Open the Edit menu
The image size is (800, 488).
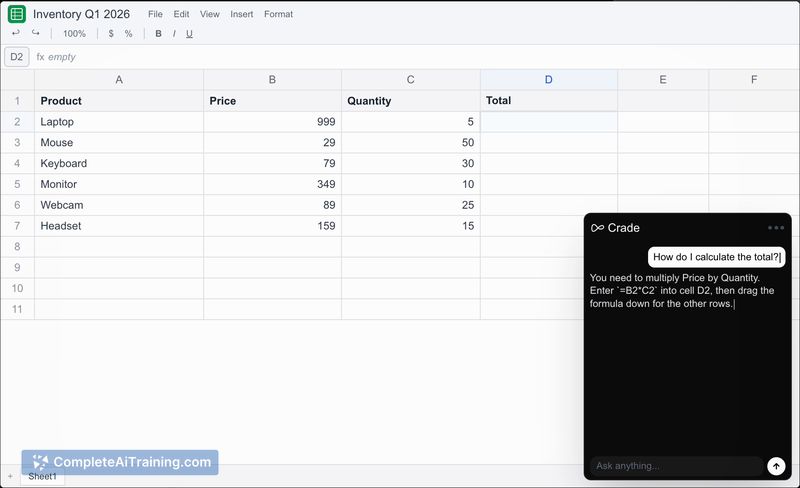181,14
